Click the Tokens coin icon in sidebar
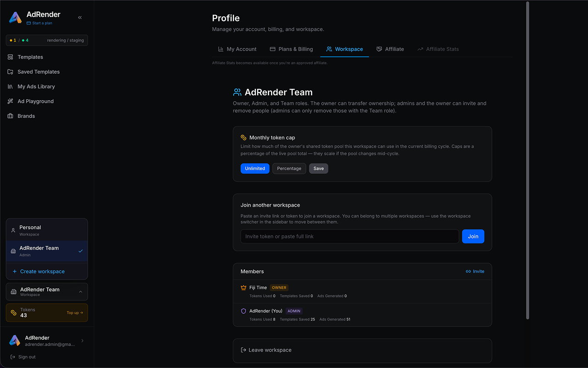The height and width of the screenshot is (368, 588). coord(14,313)
